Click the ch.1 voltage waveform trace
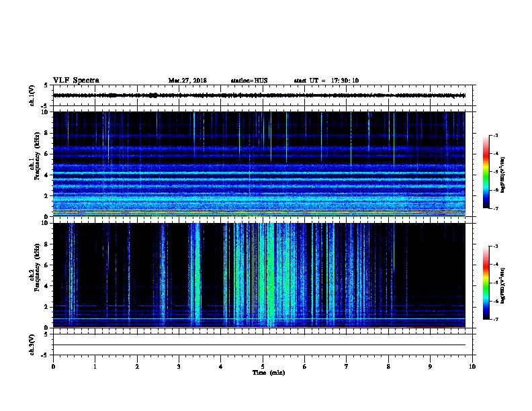532x411 pixels. [259, 95]
